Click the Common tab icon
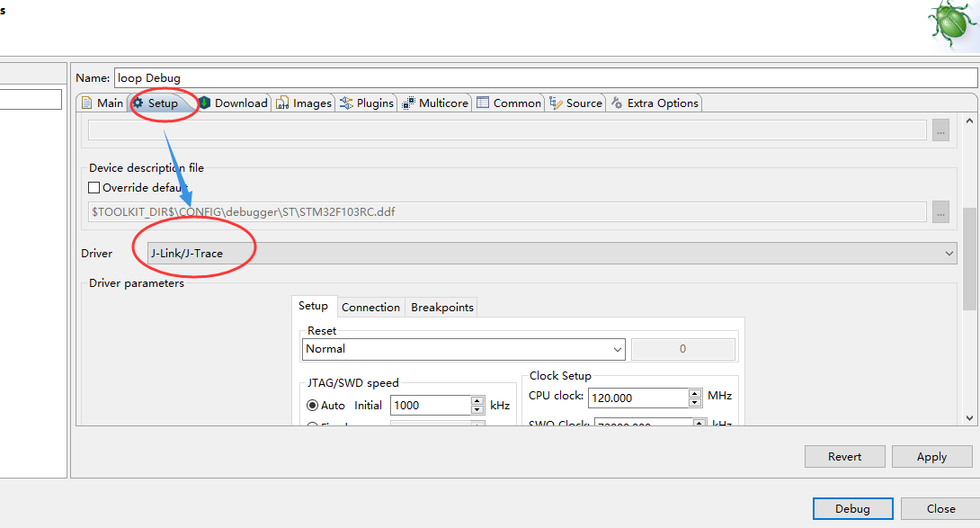 click(x=482, y=103)
